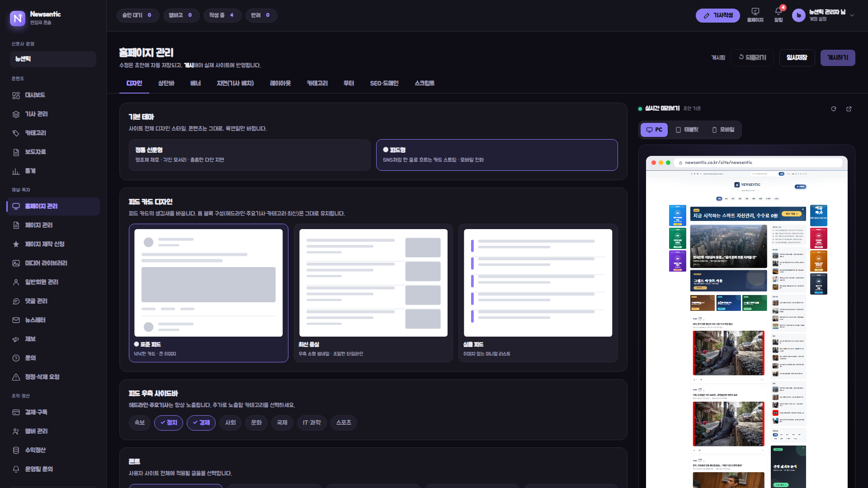
Task: Open the 뉴센틱 newspaper selector
Action: (53, 59)
